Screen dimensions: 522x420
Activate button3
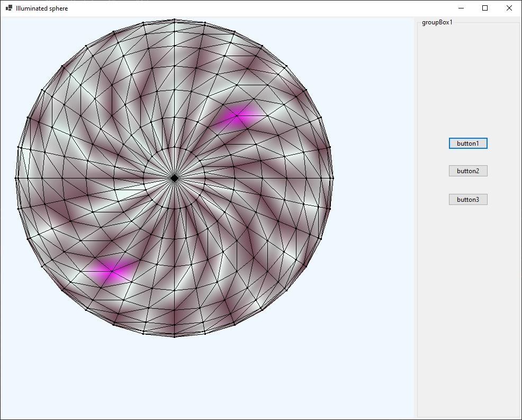(467, 200)
